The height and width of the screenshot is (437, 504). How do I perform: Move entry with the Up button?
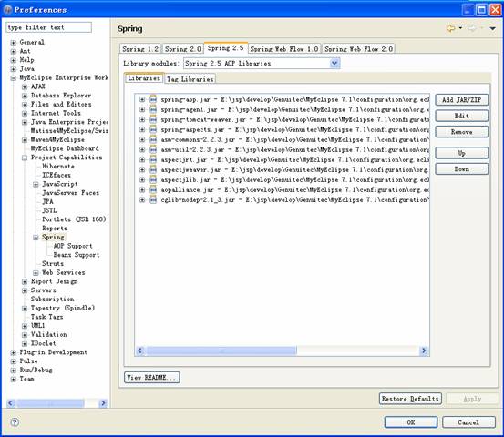(461, 153)
